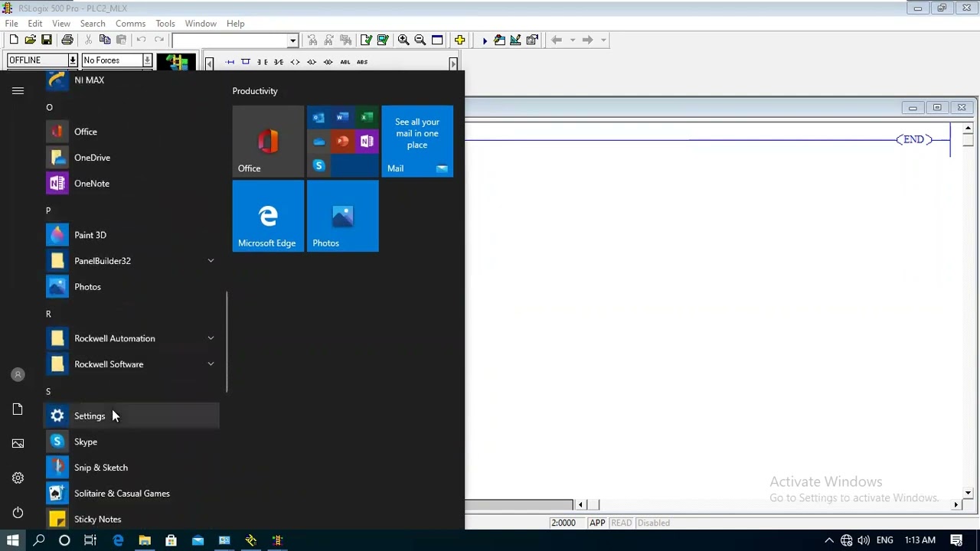Open OneDrive from the app list

tap(132, 158)
